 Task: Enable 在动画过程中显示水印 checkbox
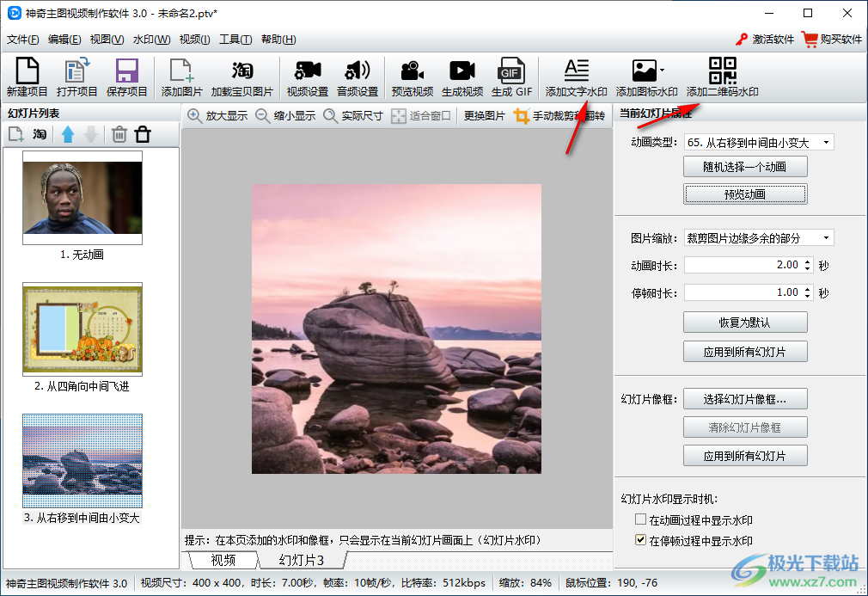point(640,519)
